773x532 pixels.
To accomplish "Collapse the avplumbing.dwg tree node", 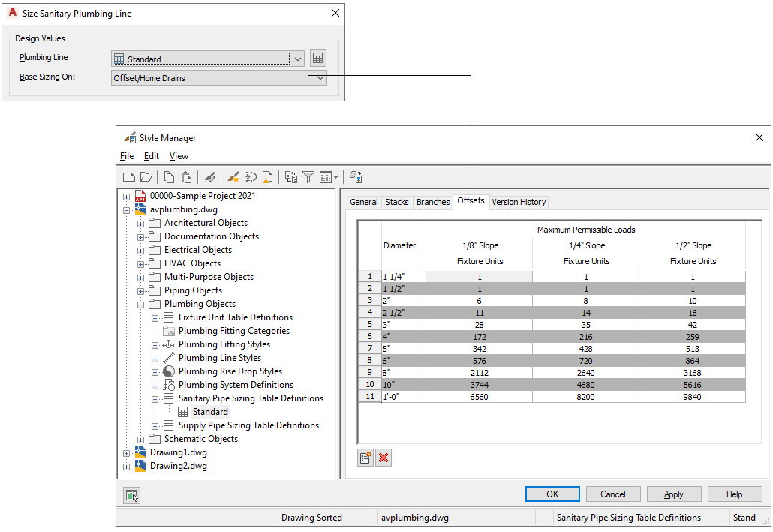I will (x=127, y=210).
